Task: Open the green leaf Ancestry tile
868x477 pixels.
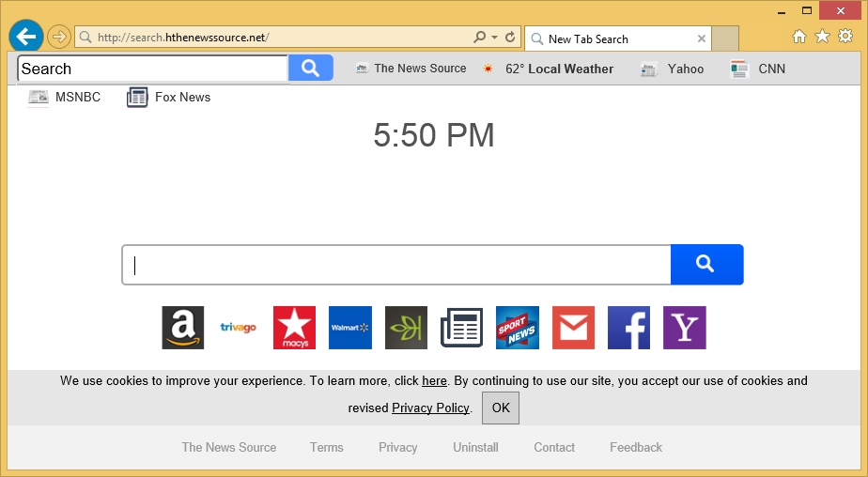Action: click(407, 328)
